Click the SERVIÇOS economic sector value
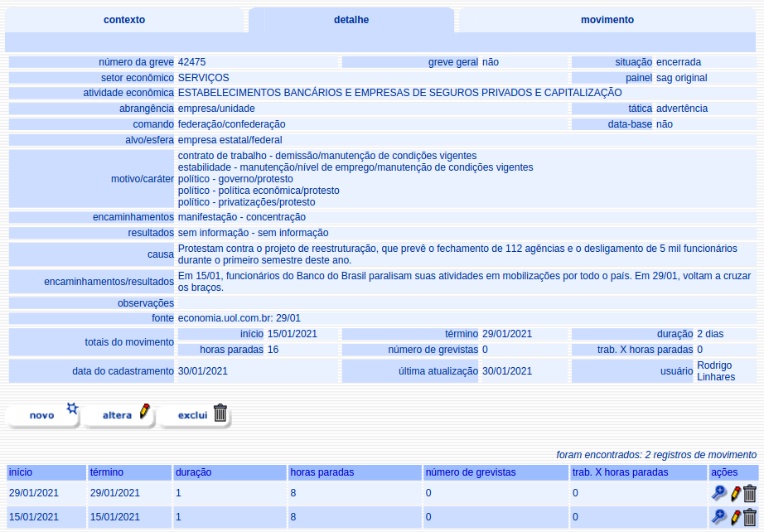 (x=203, y=78)
